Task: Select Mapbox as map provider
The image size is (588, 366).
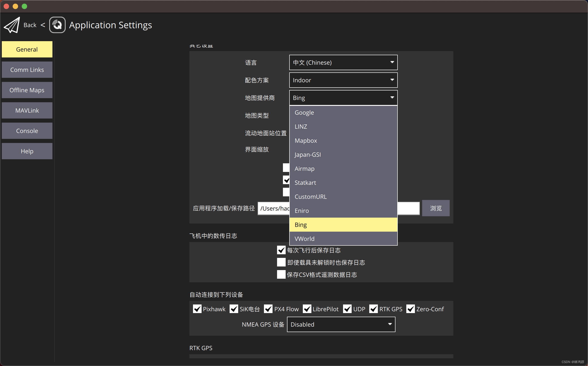Action: [x=343, y=141]
